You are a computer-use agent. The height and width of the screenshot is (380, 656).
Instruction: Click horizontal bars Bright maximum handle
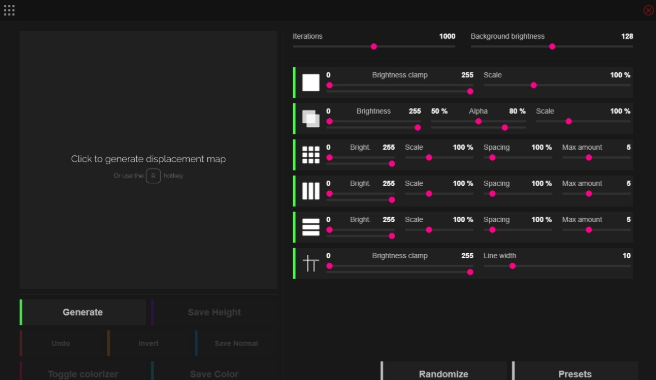[392, 236]
